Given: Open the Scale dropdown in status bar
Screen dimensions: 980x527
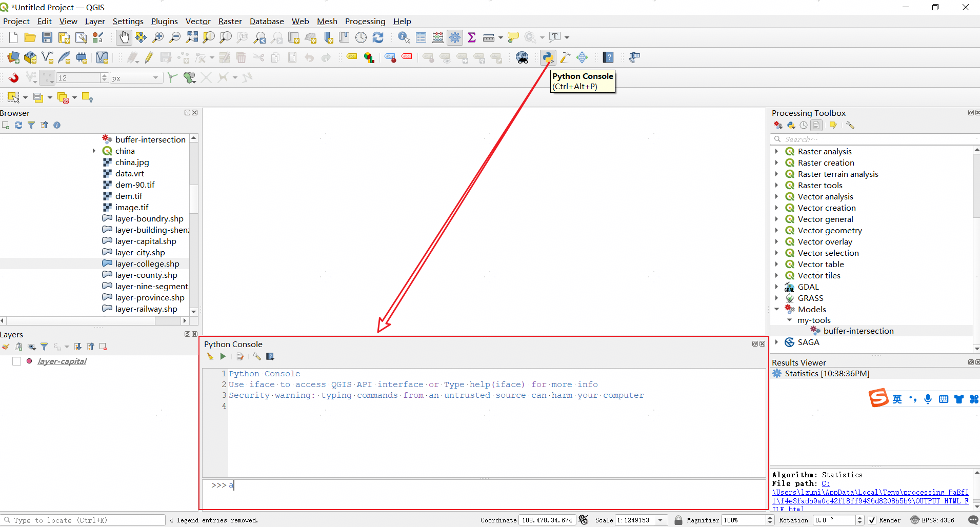Looking at the screenshot, I should point(661,520).
